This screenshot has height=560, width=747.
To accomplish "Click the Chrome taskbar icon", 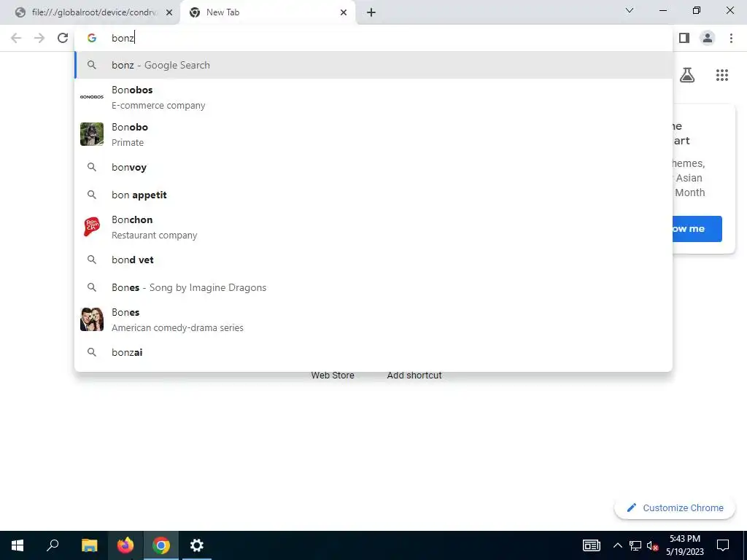I will point(161,545).
